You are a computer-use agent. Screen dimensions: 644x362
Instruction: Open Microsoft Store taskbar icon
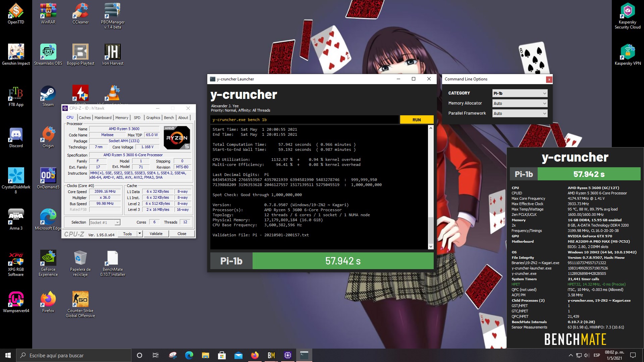coord(222,355)
